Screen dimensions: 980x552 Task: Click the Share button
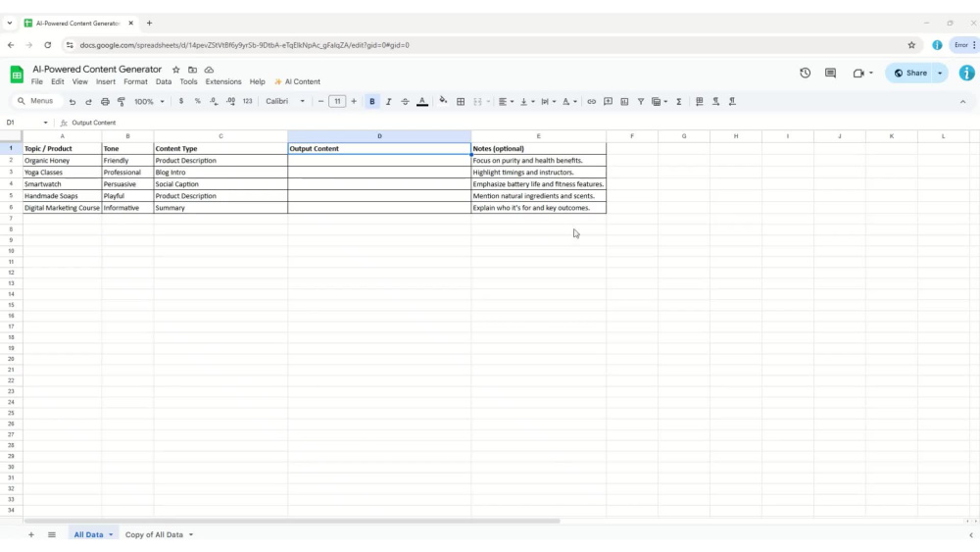pos(910,73)
